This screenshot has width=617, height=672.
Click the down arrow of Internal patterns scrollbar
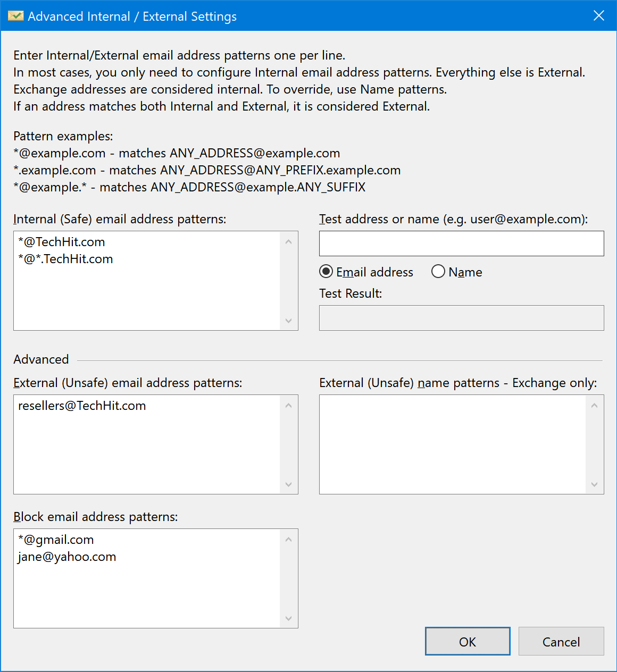click(289, 321)
